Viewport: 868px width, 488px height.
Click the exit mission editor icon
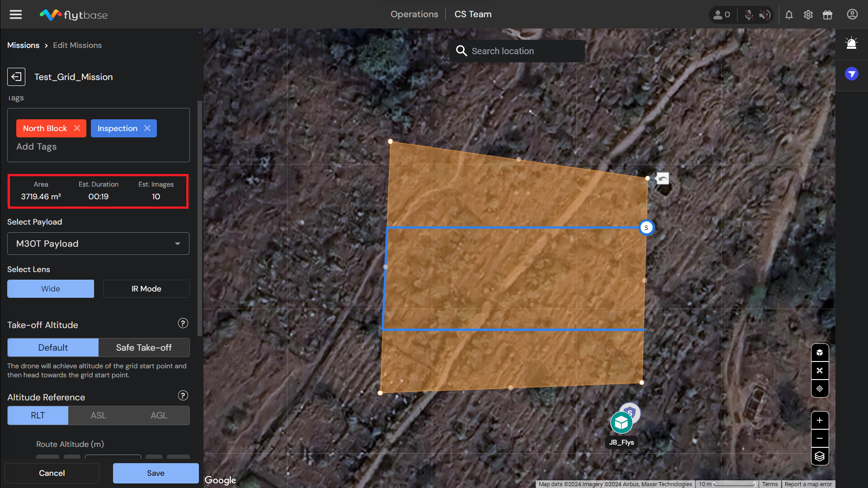16,77
